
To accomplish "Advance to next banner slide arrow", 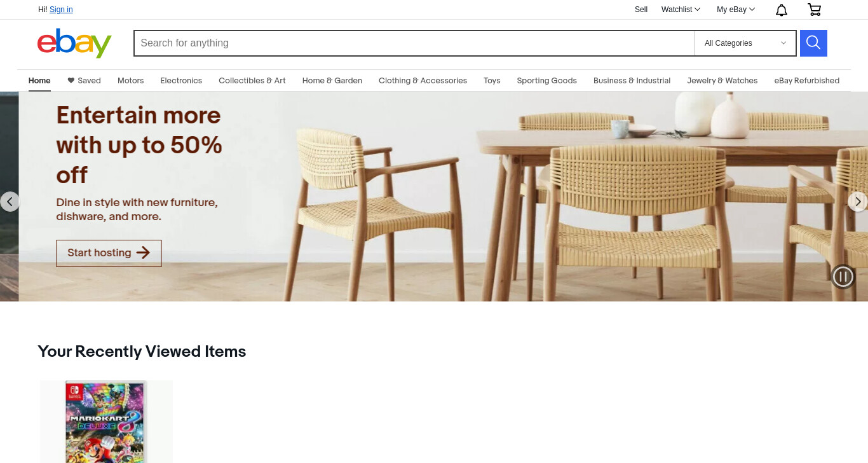I will pos(858,202).
